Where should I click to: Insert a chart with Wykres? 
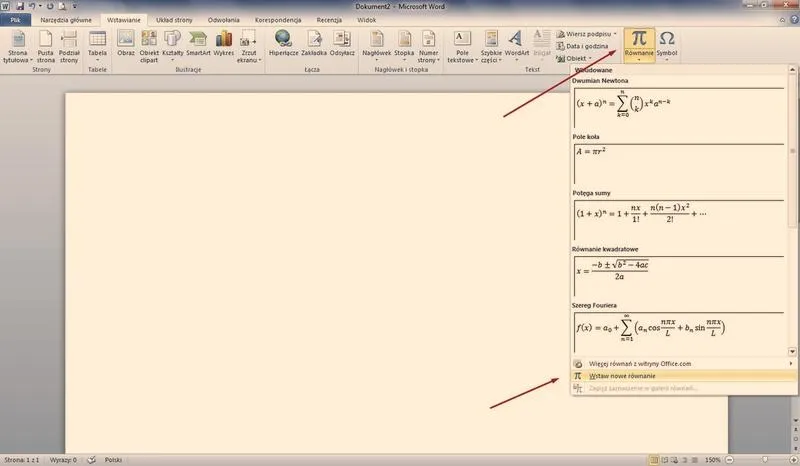223,43
